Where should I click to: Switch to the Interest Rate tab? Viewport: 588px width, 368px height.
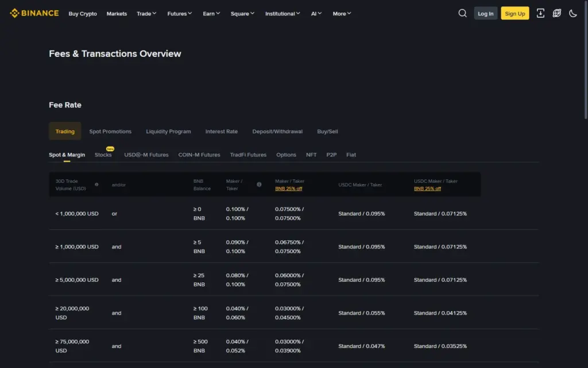(221, 132)
